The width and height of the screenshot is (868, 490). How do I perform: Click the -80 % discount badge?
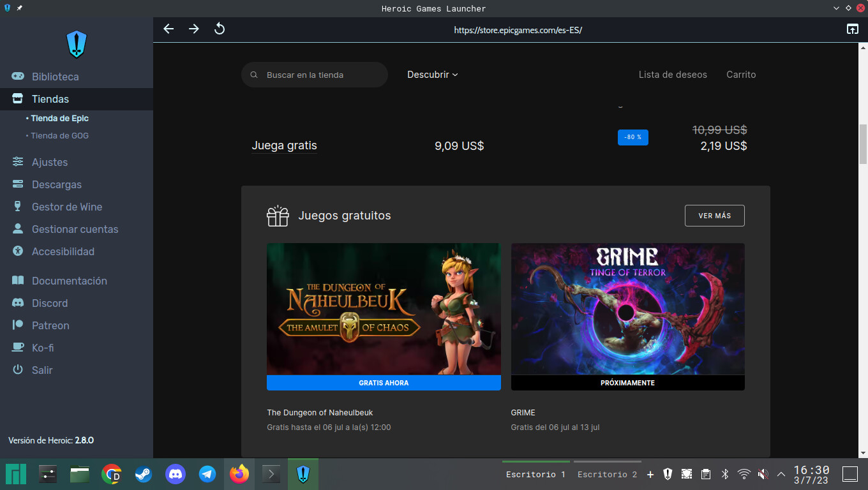[x=633, y=137]
